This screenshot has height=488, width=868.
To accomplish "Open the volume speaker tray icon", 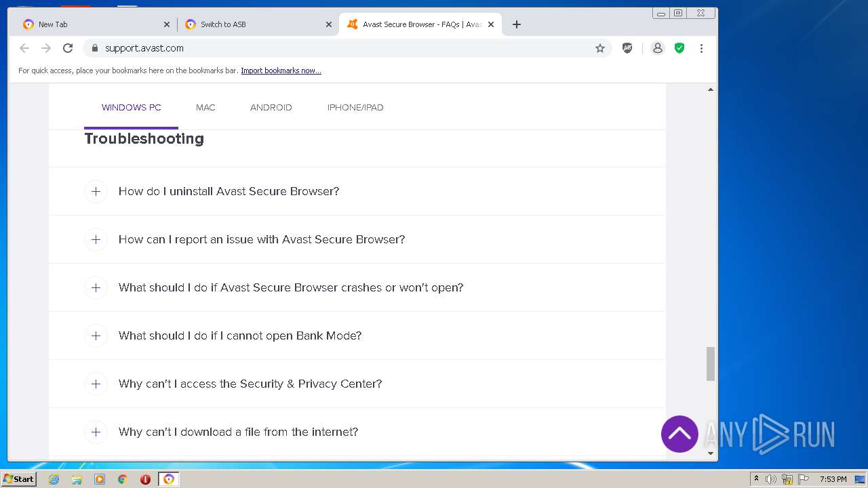I will [771, 479].
